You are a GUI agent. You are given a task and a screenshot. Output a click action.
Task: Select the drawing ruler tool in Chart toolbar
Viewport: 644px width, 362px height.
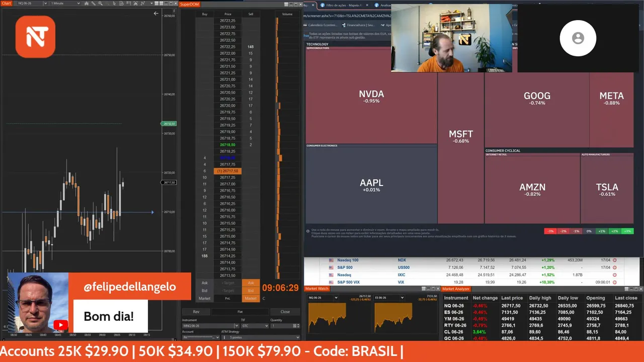[93, 3]
